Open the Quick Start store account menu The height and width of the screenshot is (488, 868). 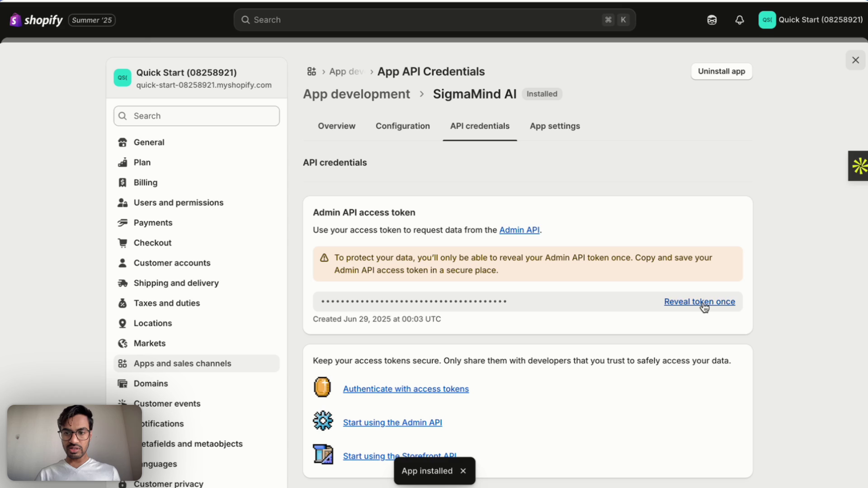pyautogui.click(x=811, y=20)
